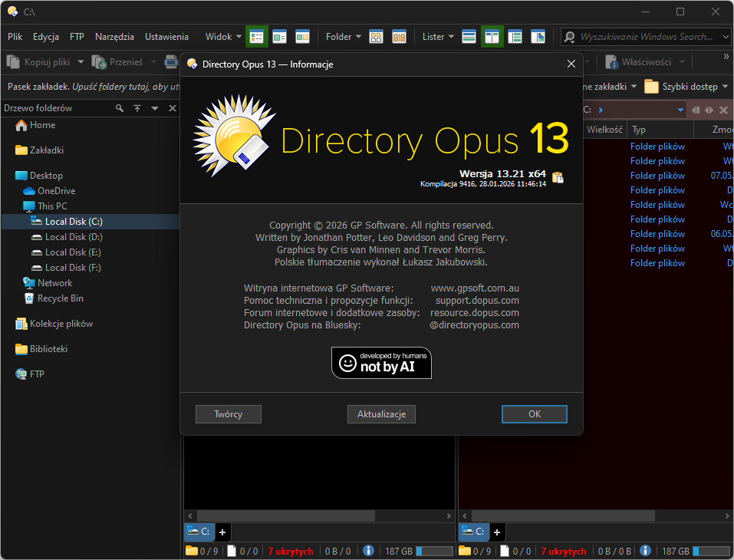The height and width of the screenshot is (560, 734).
Task: Click right pane info status icon
Action: coord(645,551)
